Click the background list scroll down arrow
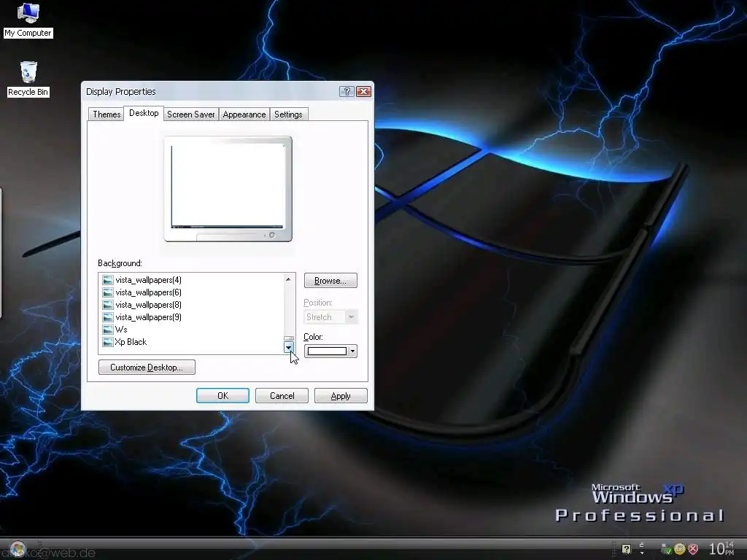 pos(289,348)
